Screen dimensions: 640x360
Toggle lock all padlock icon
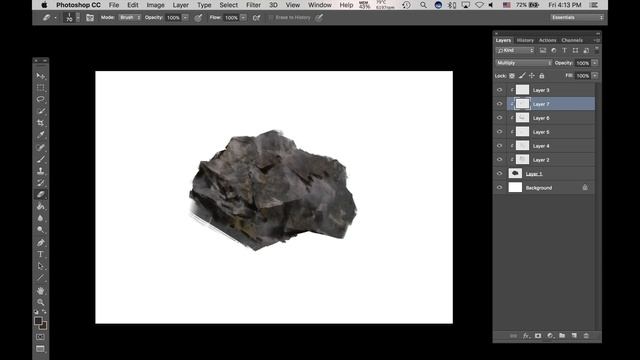542,76
